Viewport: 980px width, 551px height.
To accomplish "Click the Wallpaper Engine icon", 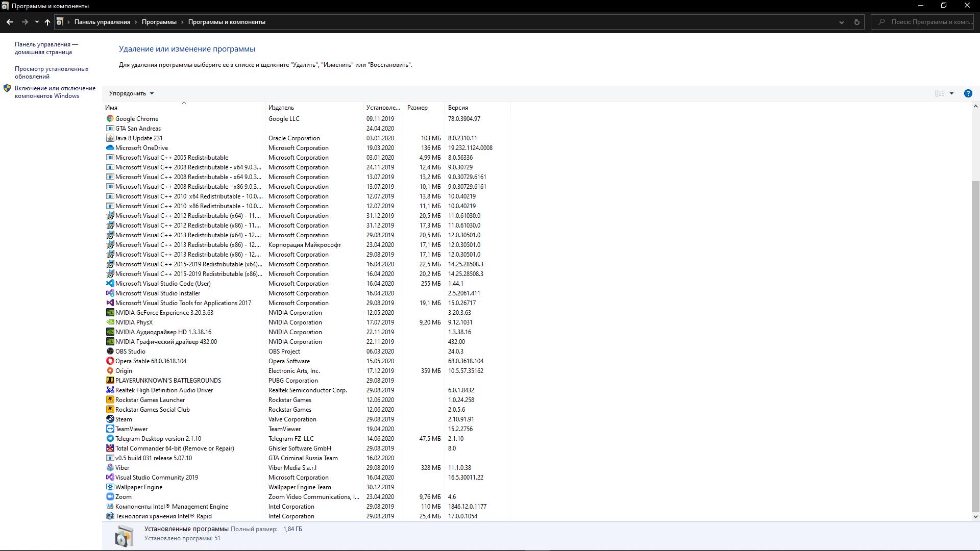I will tap(110, 487).
